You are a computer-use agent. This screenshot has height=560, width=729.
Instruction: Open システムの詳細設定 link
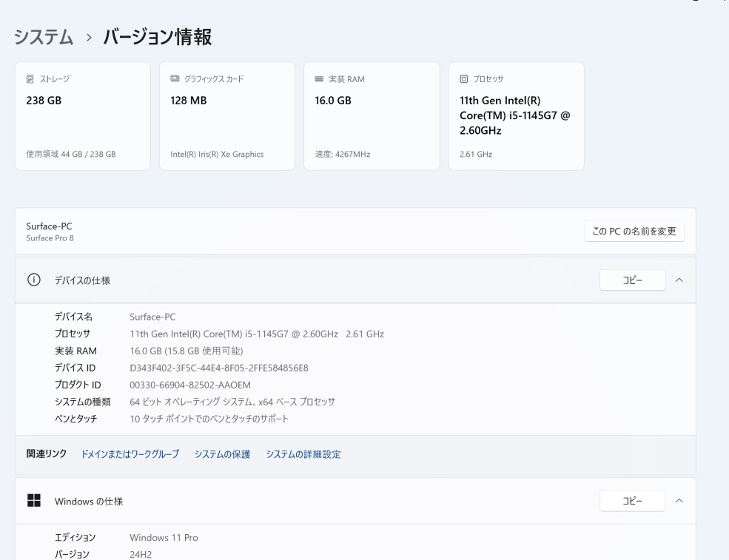[x=303, y=454]
